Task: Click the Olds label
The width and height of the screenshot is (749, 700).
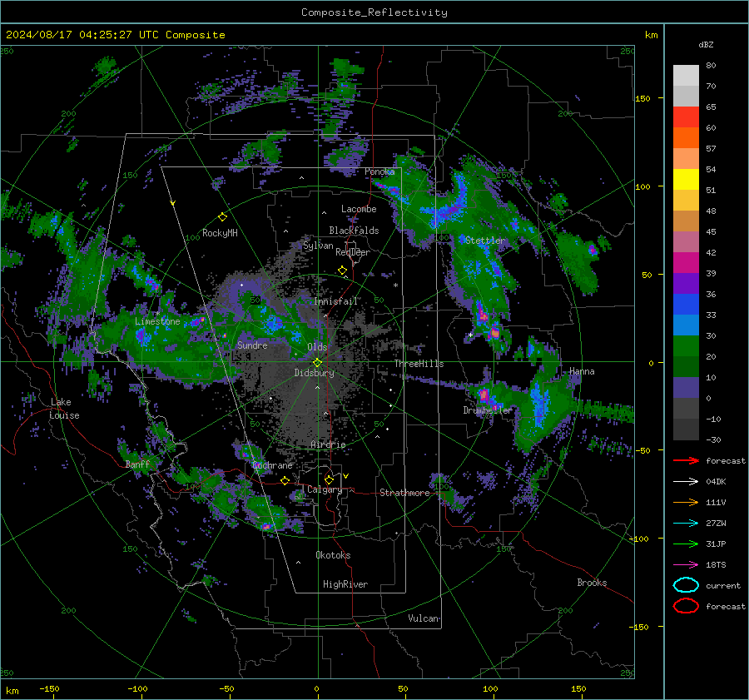Action: point(317,347)
